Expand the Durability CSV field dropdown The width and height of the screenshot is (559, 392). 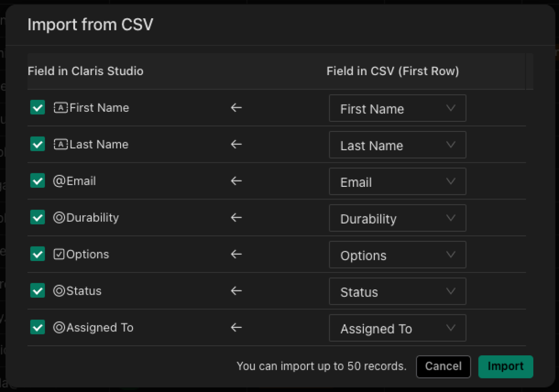tap(397, 218)
